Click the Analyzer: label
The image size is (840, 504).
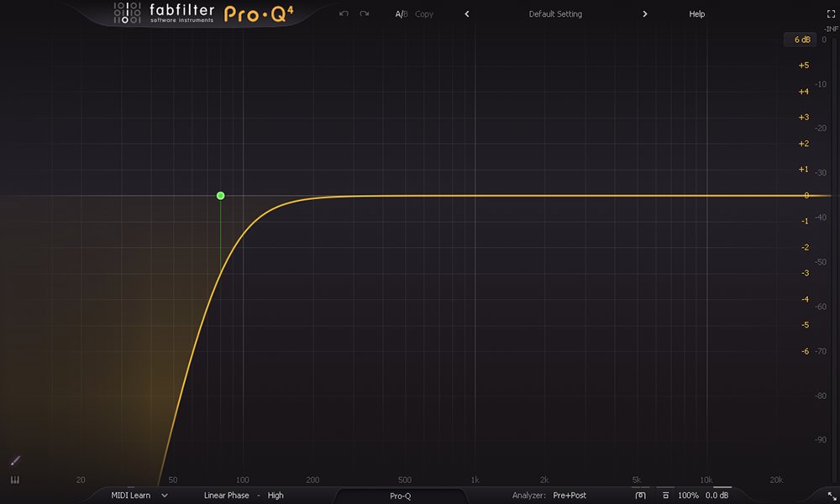(528, 496)
